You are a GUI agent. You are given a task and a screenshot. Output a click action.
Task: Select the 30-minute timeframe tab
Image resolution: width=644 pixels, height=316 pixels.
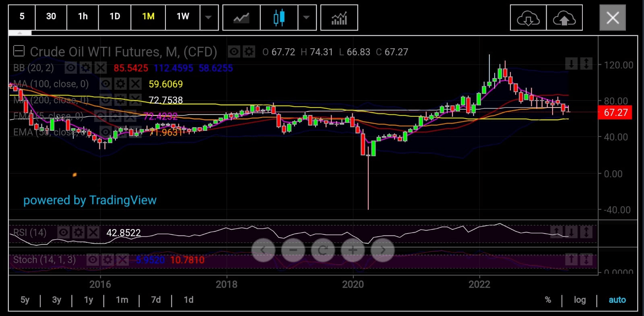[51, 17]
